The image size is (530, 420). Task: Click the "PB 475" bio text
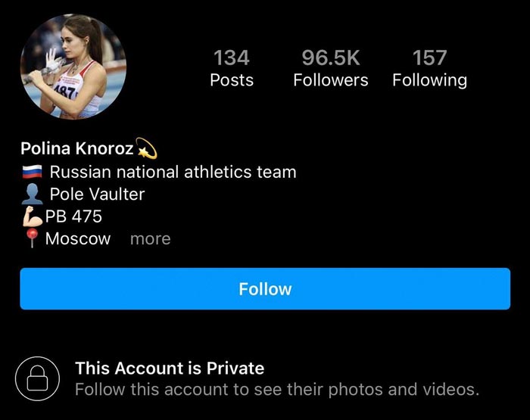[73, 216]
